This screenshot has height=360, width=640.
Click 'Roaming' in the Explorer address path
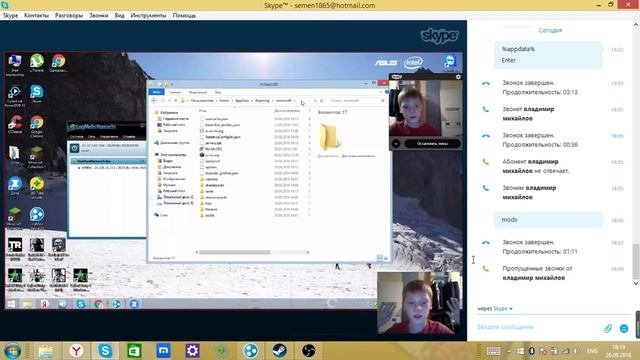[262, 100]
